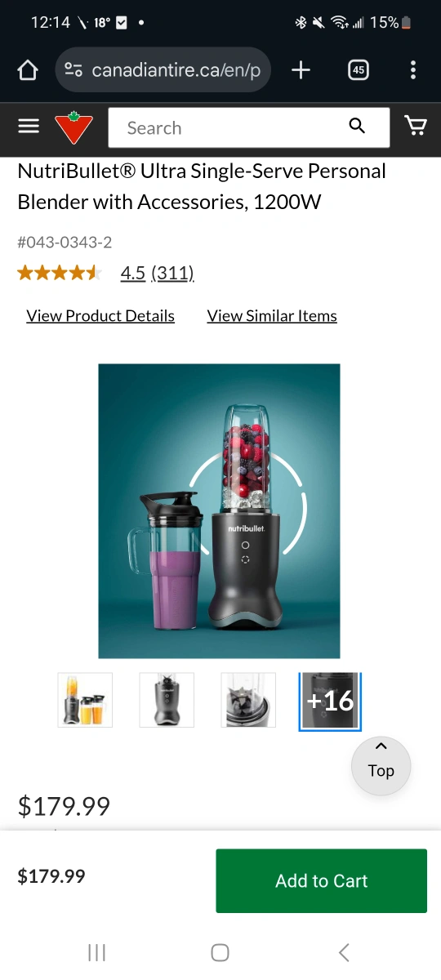This screenshot has width=441, height=980.
Task: Open View Similar Items link
Action: click(x=272, y=316)
